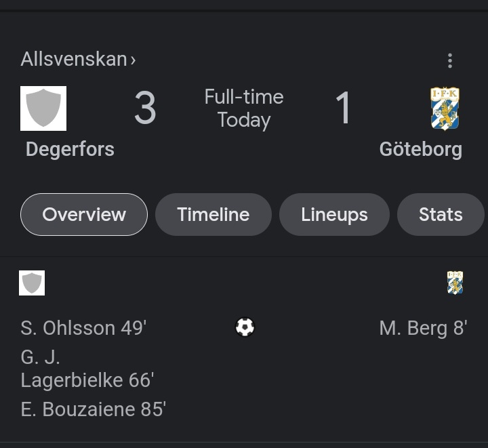Click the soccer ball goals icon
Viewport: 488px width, 448px height.
tap(245, 327)
